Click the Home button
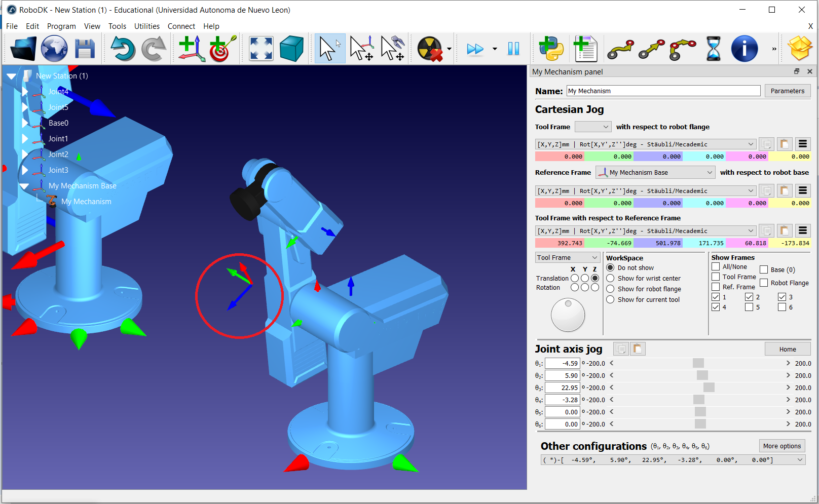The image size is (819, 504). [x=787, y=349]
